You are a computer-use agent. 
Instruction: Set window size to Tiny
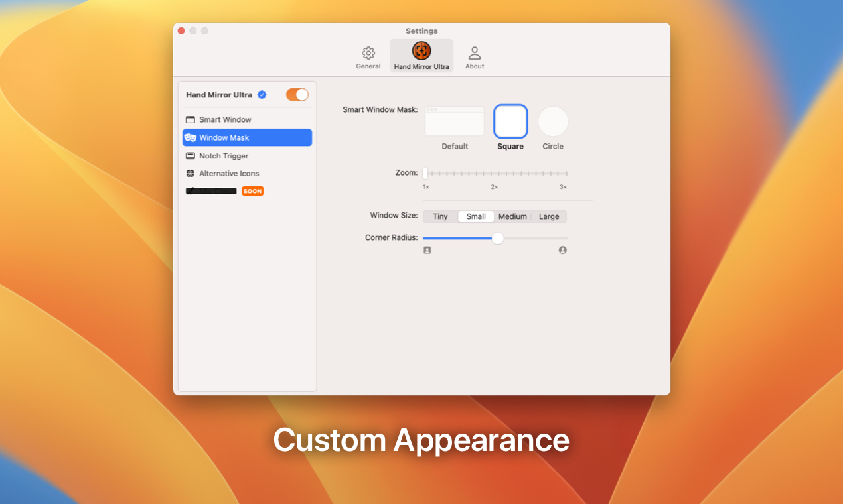[x=440, y=216]
